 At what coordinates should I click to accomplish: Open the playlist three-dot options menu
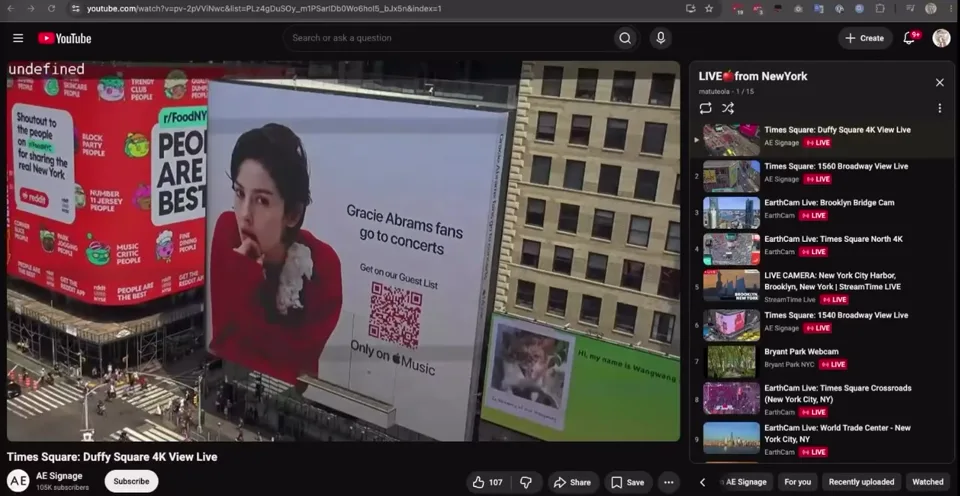pos(939,108)
